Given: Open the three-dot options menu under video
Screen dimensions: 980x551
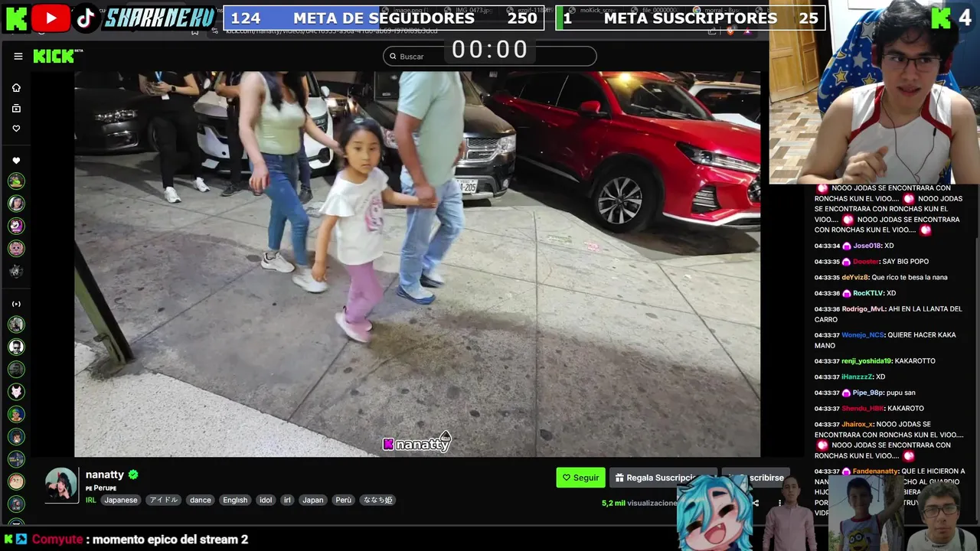Looking at the screenshot, I should tap(780, 503).
